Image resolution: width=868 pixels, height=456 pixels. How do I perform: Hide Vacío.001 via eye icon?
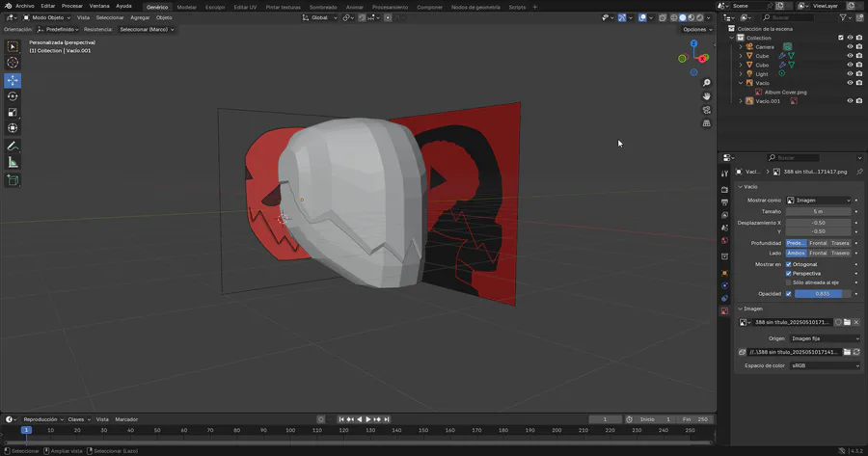850,100
